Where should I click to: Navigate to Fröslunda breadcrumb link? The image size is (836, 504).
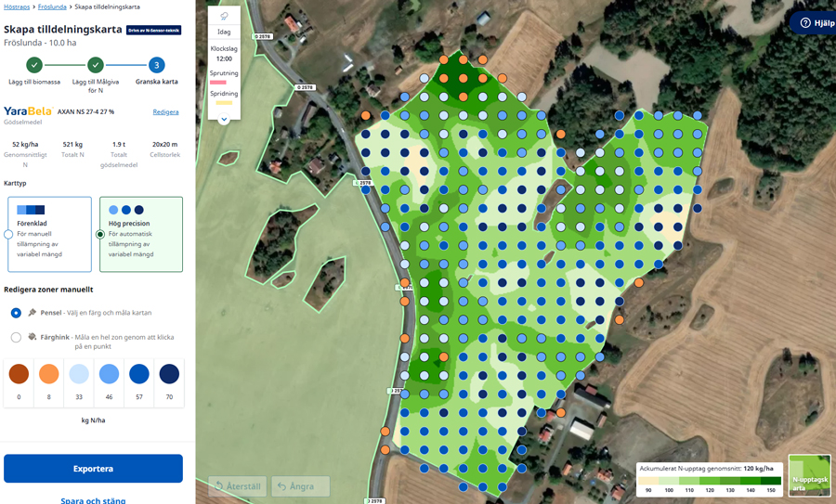pos(52,6)
